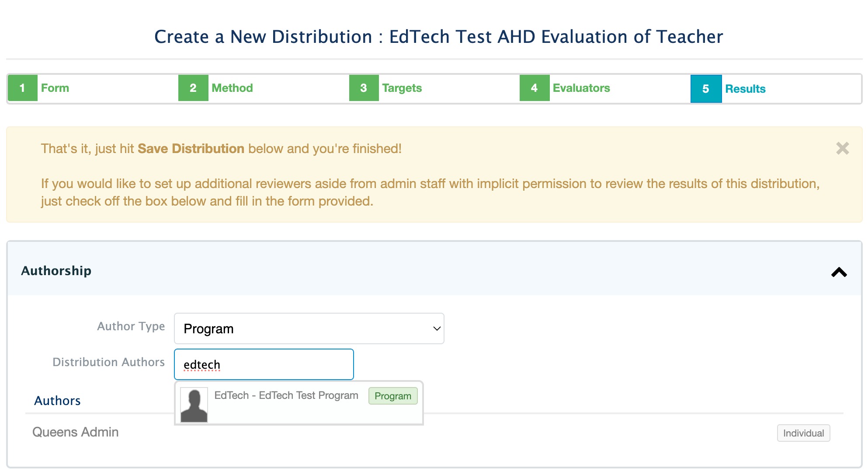Click the step 5 number badge

(x=705, y=89)
